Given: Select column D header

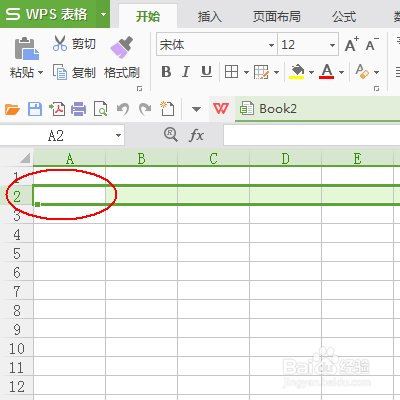Looking at the screenshot, I should pos(285,158).
